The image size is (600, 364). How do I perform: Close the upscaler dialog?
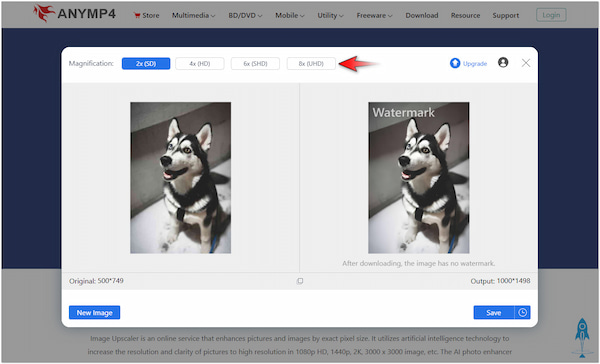(526, 63)
